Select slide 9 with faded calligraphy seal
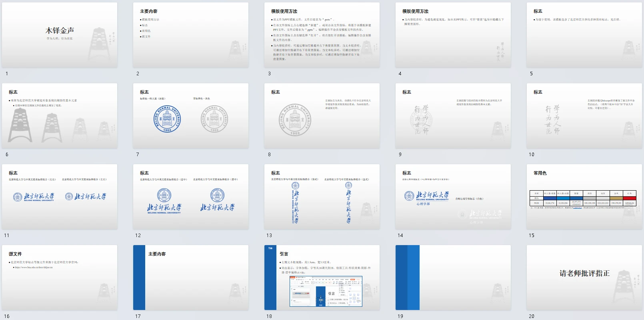Screen dimensions: 644x320 [453, 116]
